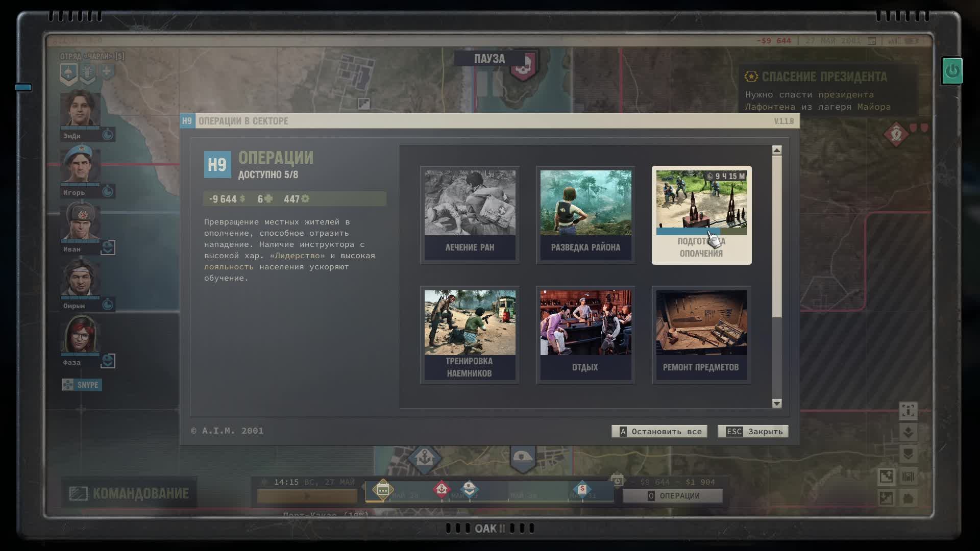This screenshot has width=980, height=551.
Task: Toggle the barred gate map filter
Action: pos(908,477)
